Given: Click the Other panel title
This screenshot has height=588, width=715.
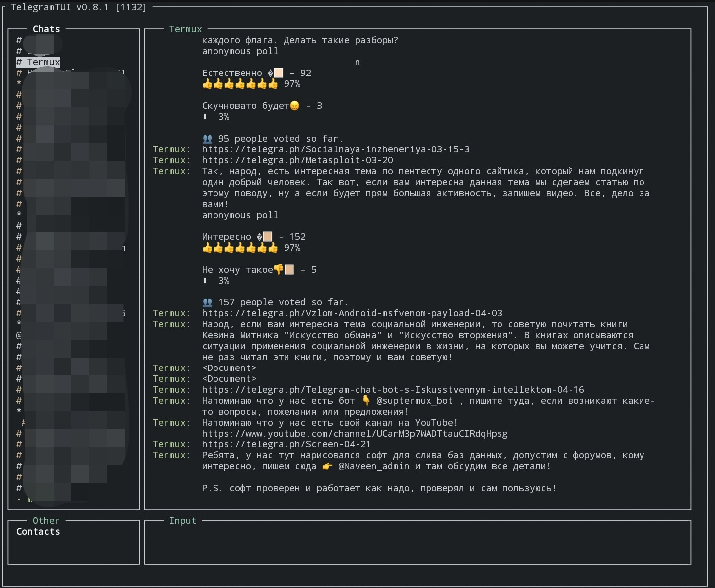Looking at the screenshot, I should (46, 521).
